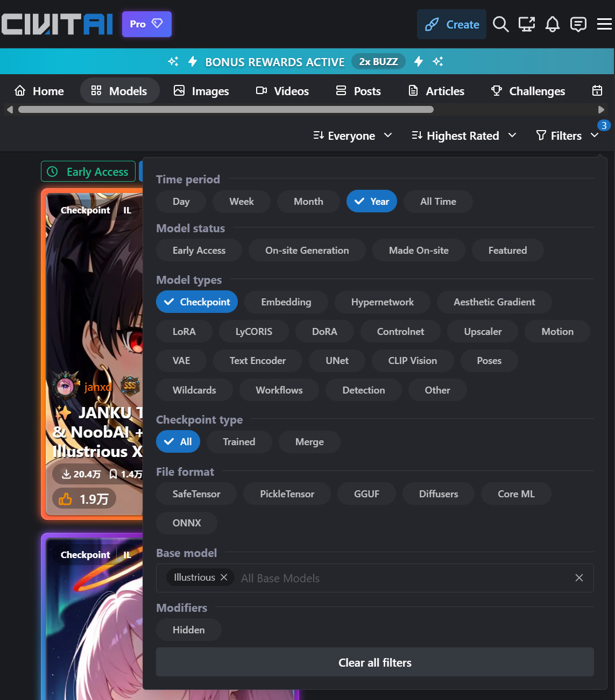Open the search magnifier icon
615x700 pixels.
(500, 24)
